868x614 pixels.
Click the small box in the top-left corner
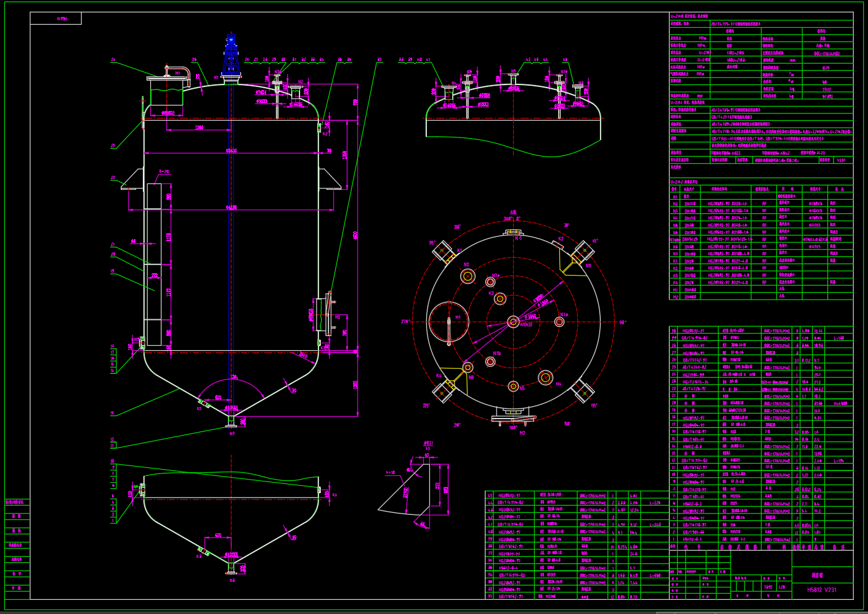tap(55, 18)
